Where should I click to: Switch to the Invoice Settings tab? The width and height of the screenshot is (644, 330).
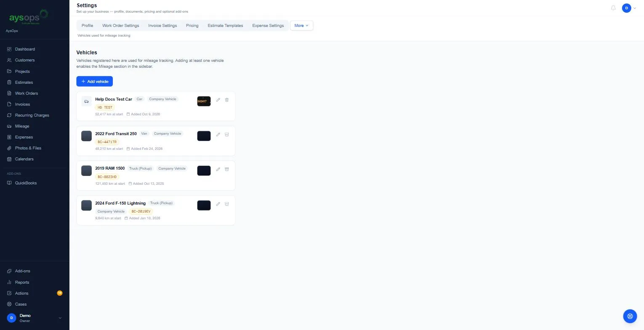coord(162,26)
